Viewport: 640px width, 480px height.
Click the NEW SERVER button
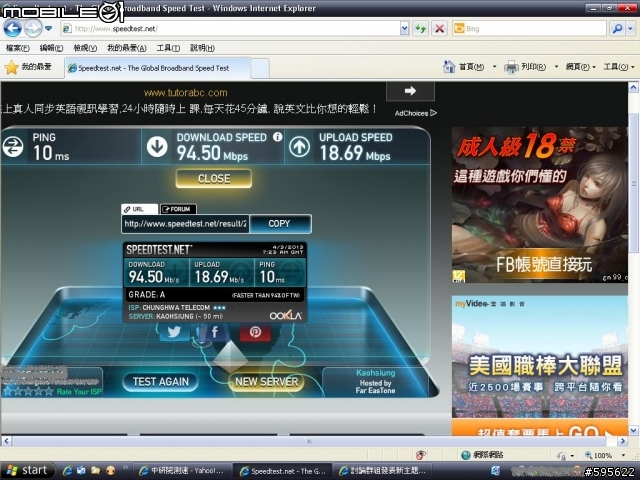[267, 382]
